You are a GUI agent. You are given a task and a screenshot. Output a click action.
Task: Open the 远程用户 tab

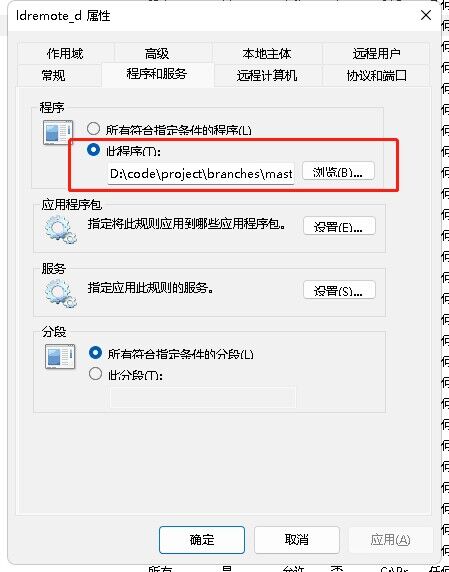click(376, 54)
